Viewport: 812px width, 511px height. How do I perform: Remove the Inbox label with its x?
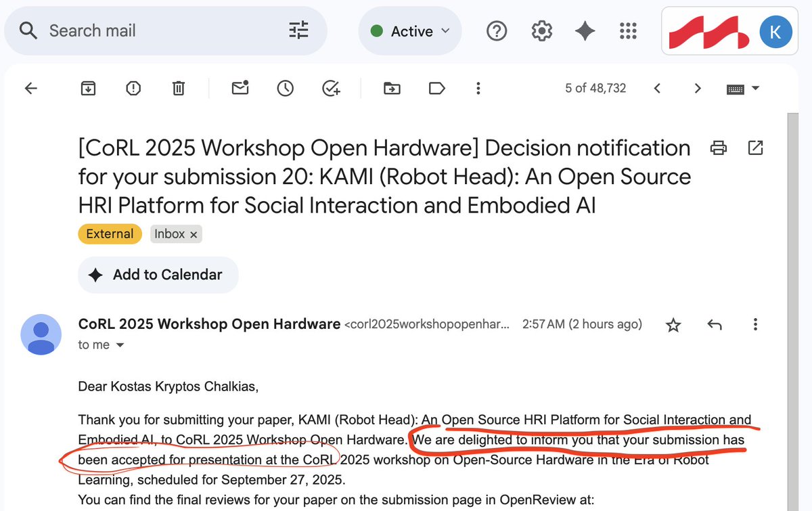coord(194,234)
